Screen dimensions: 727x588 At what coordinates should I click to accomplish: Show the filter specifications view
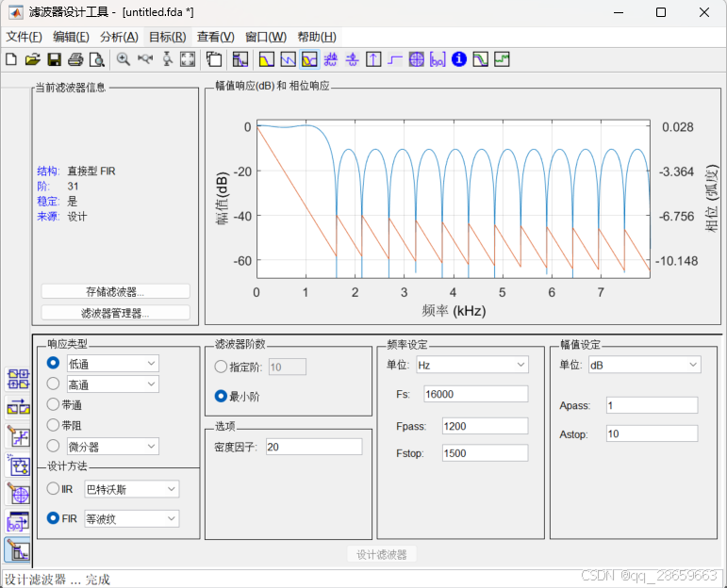(240, 59)
